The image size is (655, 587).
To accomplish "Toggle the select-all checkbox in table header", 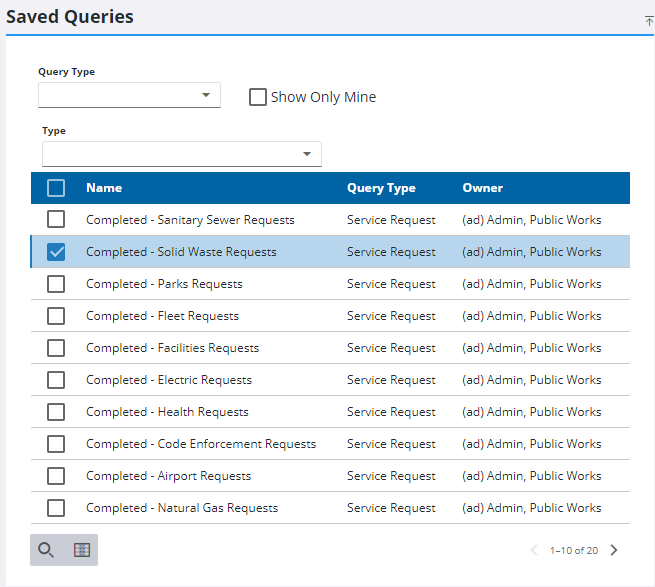I will (x=56, y=188).
